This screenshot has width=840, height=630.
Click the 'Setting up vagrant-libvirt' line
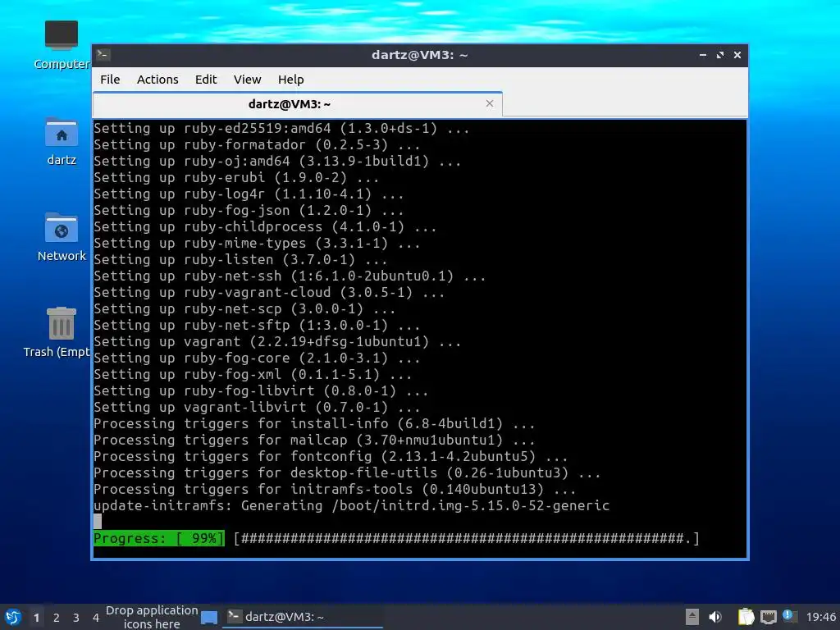[257, 407]
